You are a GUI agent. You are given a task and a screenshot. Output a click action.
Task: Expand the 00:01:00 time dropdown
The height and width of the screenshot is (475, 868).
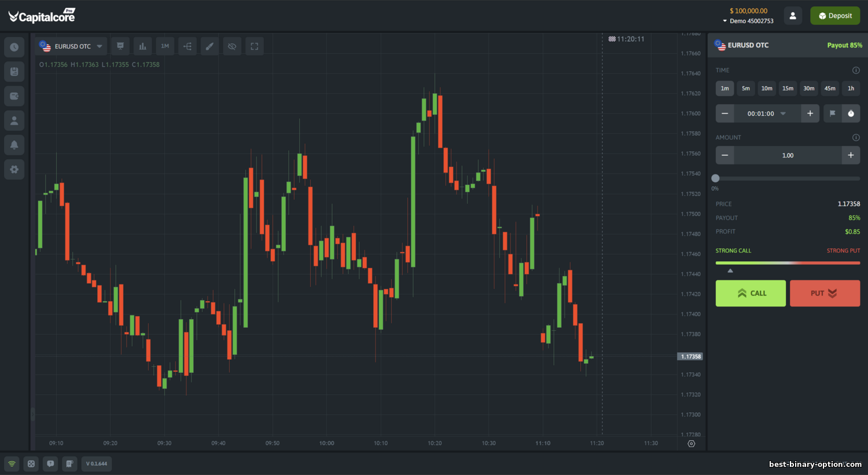783,114
